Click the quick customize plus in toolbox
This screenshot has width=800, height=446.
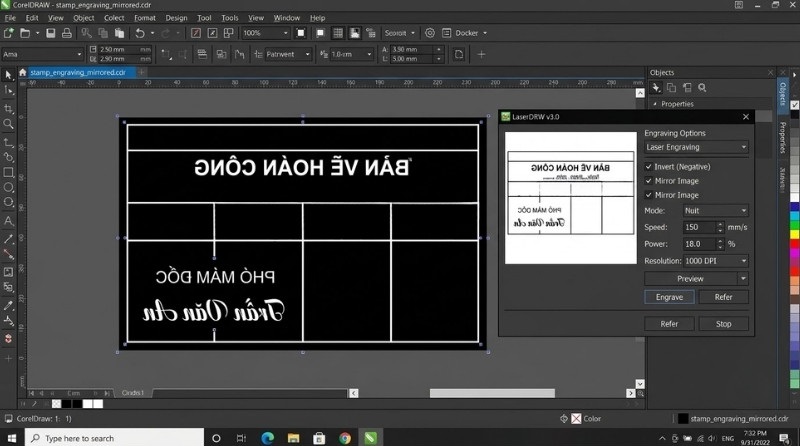pyautogui.click(x=8, y=358)
